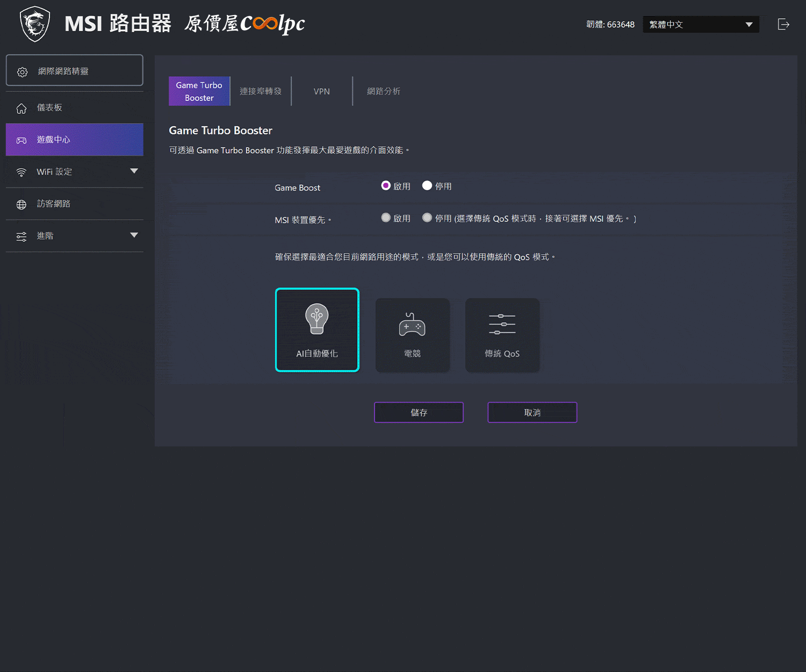The width and height of the screenshot is (806, 672).
Task: Click the 原價屋 coolpc logo
Action: pyautogui.click(x=244, y=24)
